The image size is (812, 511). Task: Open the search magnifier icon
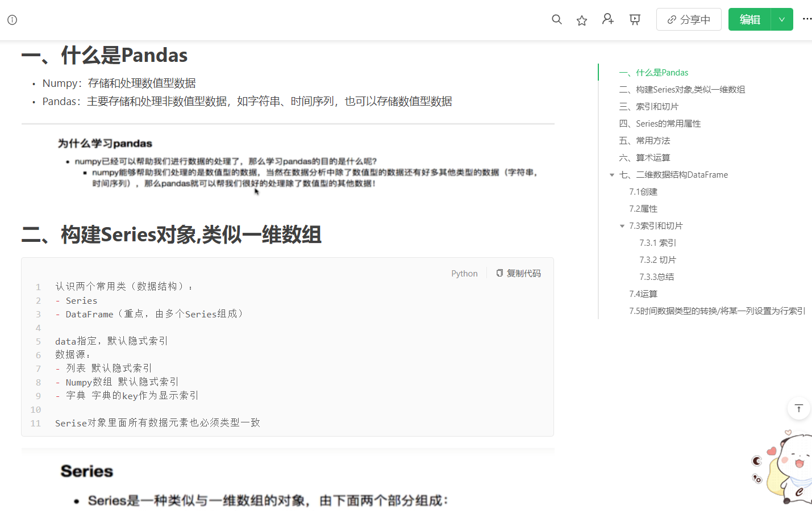click(x=556, y=19)
